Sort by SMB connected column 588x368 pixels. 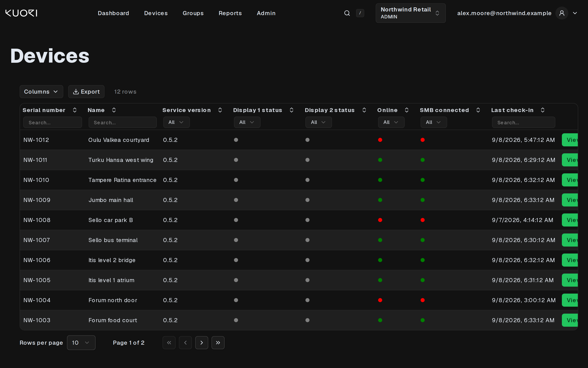(478, 110)
